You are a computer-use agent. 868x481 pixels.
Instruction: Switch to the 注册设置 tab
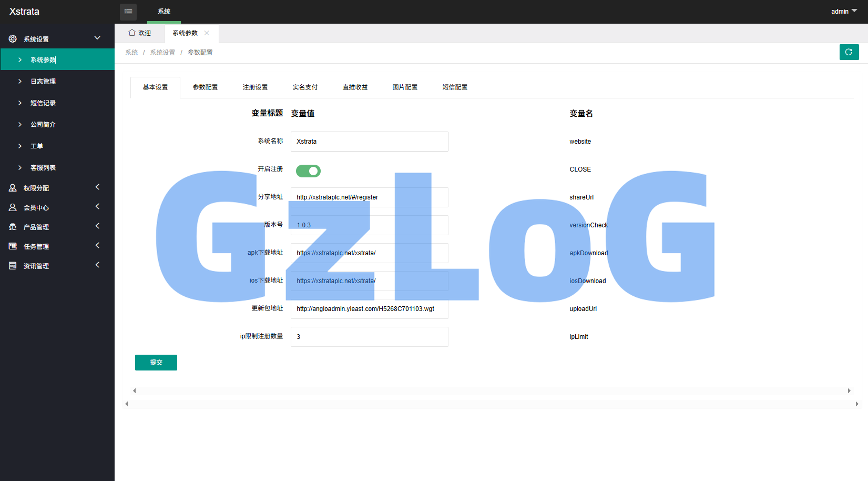coord(255,87)
